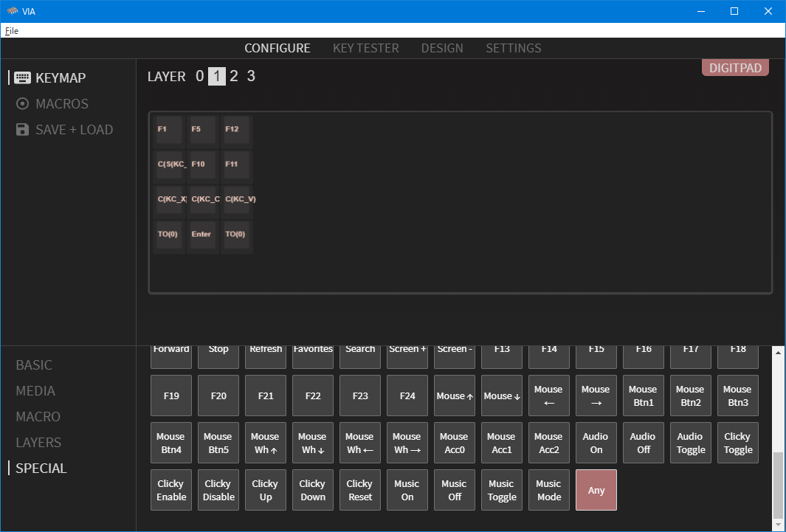Choose the Audio Toggle keycode

coord(690,443)
